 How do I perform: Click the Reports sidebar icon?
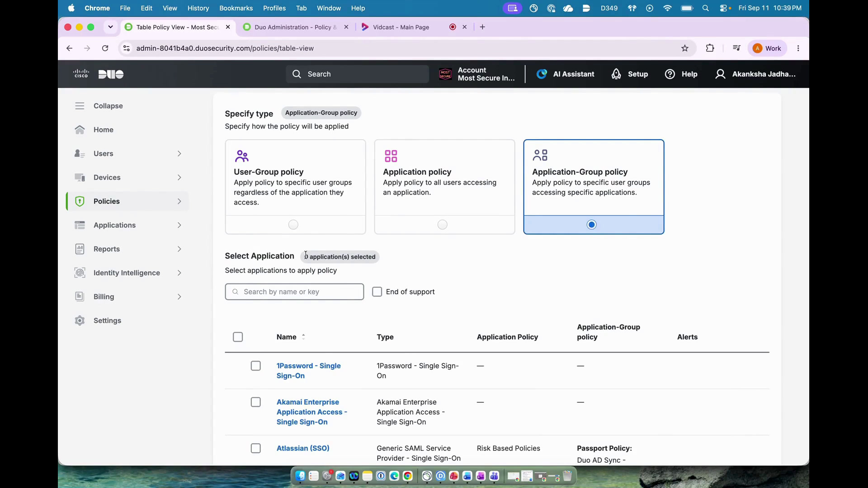[x=80, y=249]
